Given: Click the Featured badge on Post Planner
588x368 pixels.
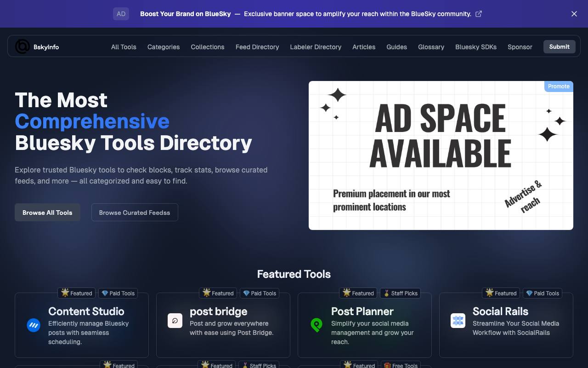Looking at the screenshot, I should click(x=358, y=293).
